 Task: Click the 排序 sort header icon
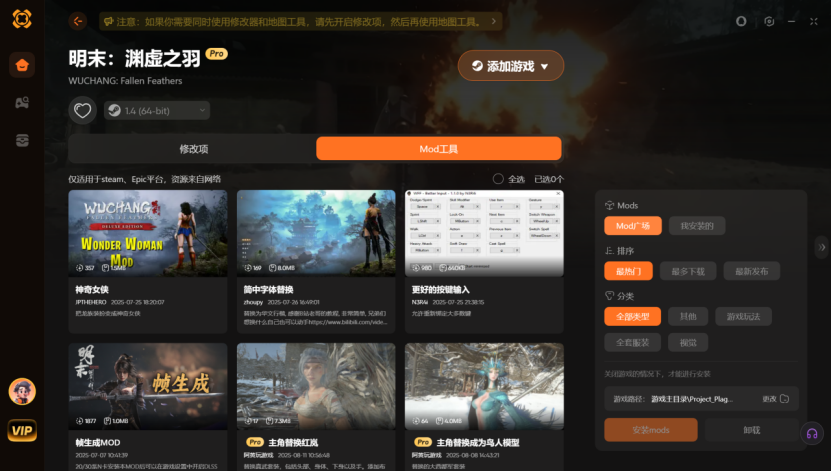tap(609, 251)
